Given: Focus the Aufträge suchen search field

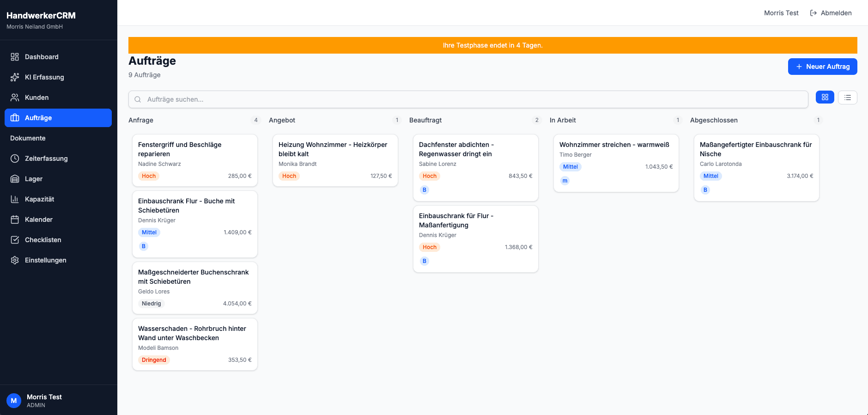Looking at the screenshot, I should (468, 99).
